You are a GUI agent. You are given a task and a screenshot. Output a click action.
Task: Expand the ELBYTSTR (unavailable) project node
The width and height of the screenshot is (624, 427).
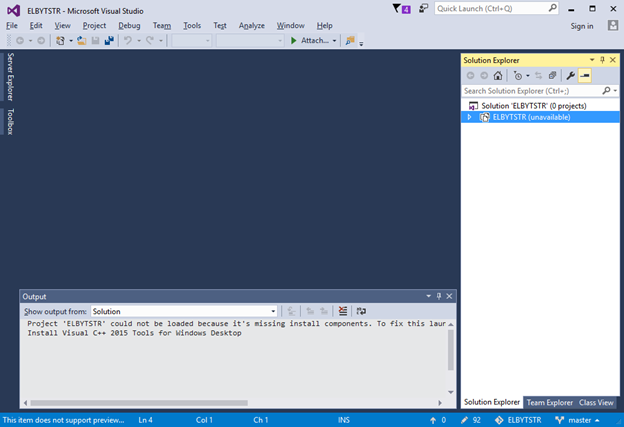pyautogui.click(x=470, y=117)
